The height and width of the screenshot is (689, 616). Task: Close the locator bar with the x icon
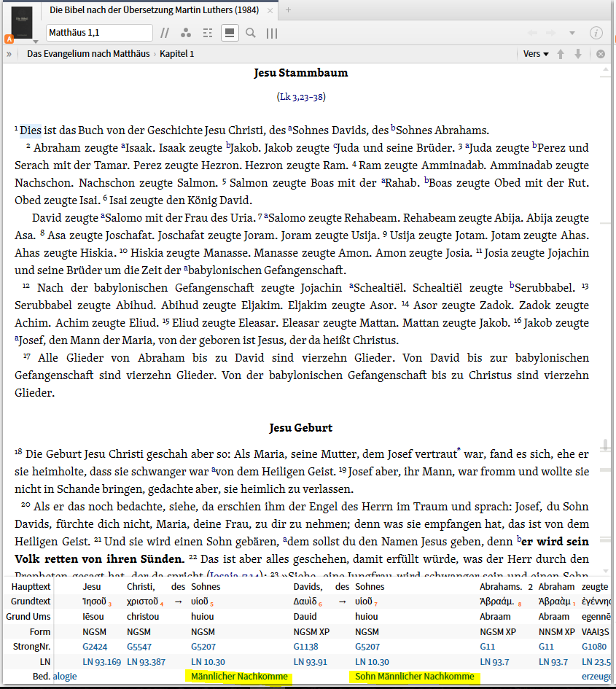(601, 54)
